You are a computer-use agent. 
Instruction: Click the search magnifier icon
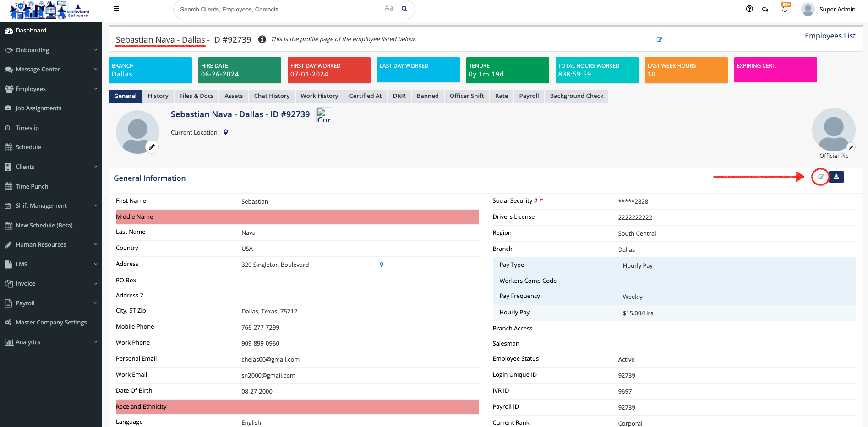(404, 9)
